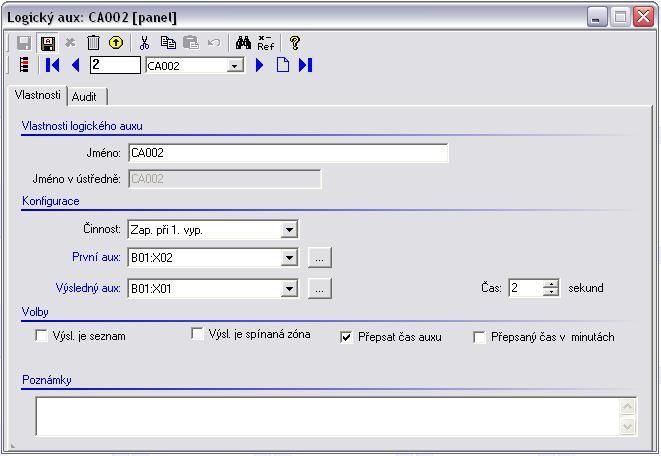
Task: Click the scissors cut icon
Action: click(x=144, y=43)
